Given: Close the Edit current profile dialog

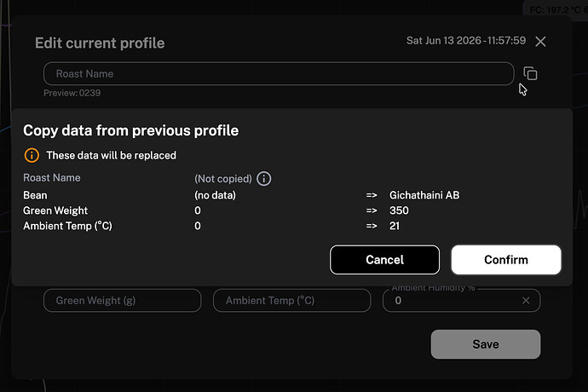Looking at the screenshot, I should [x=540, y=41].
